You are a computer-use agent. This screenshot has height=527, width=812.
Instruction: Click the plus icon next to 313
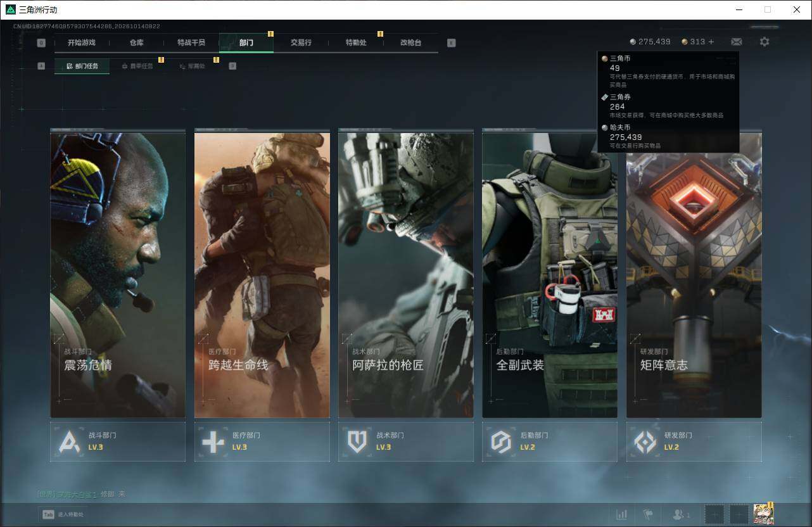(711, 42)
